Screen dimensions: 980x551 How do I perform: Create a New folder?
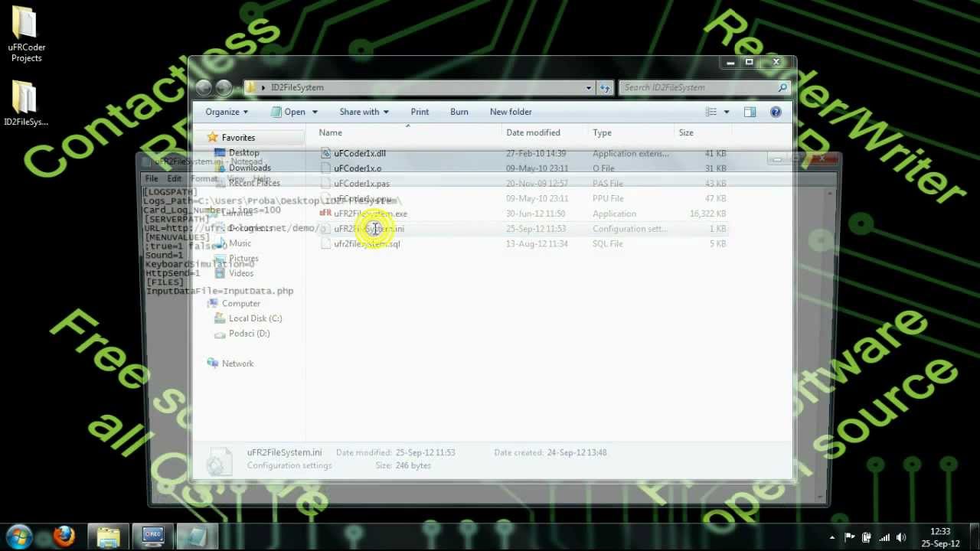click(x=511, y=112)
